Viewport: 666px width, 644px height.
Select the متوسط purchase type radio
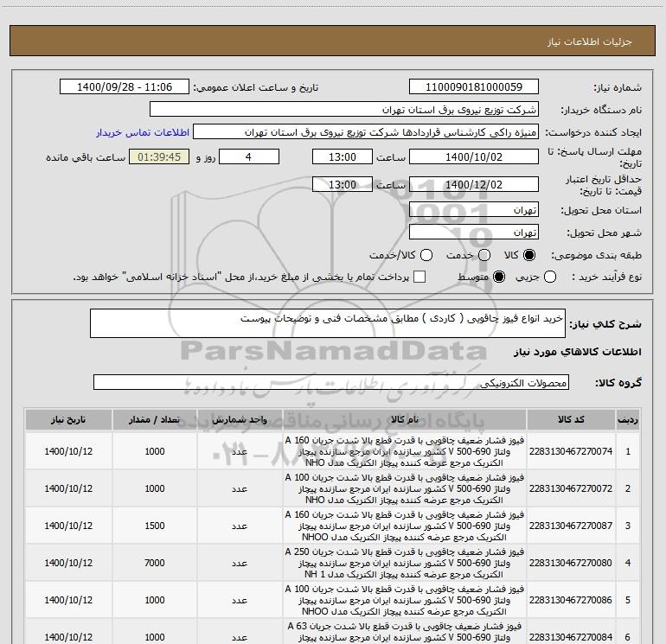point(499,277)
